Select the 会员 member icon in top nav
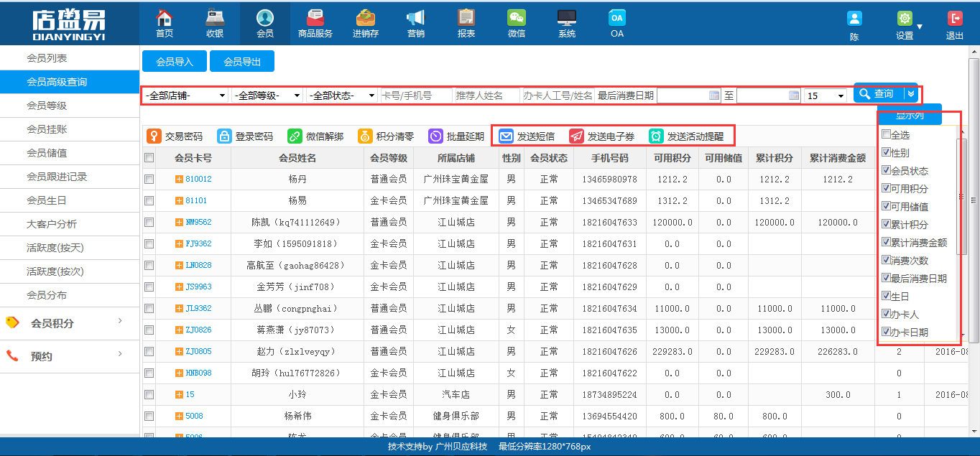980x456 pixels. [264, 18]
